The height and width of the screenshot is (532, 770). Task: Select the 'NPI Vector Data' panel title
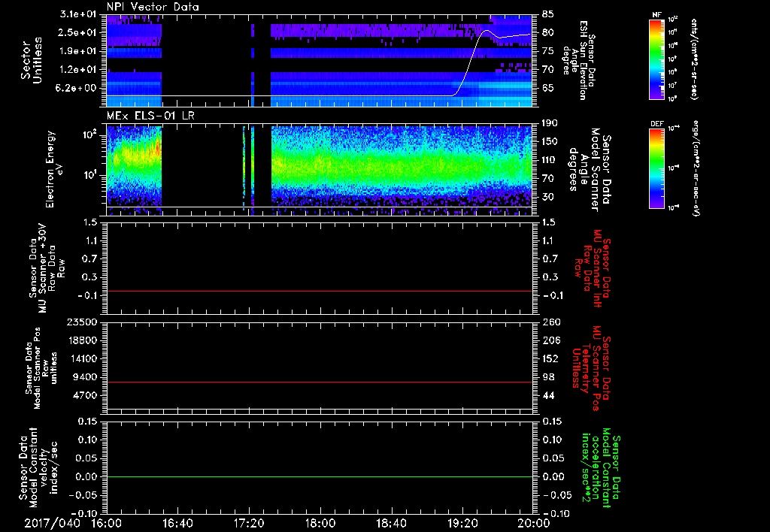[153, 7]
